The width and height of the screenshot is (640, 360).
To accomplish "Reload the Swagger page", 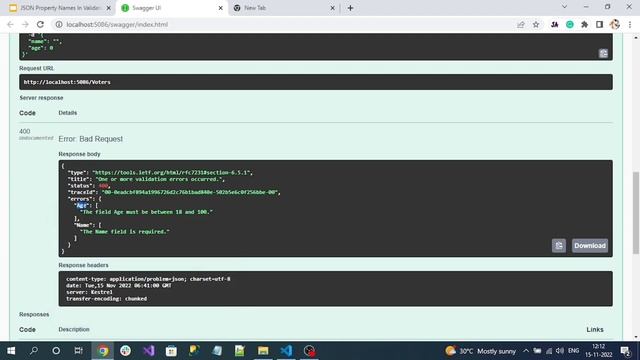I will [x=40, y=24].
